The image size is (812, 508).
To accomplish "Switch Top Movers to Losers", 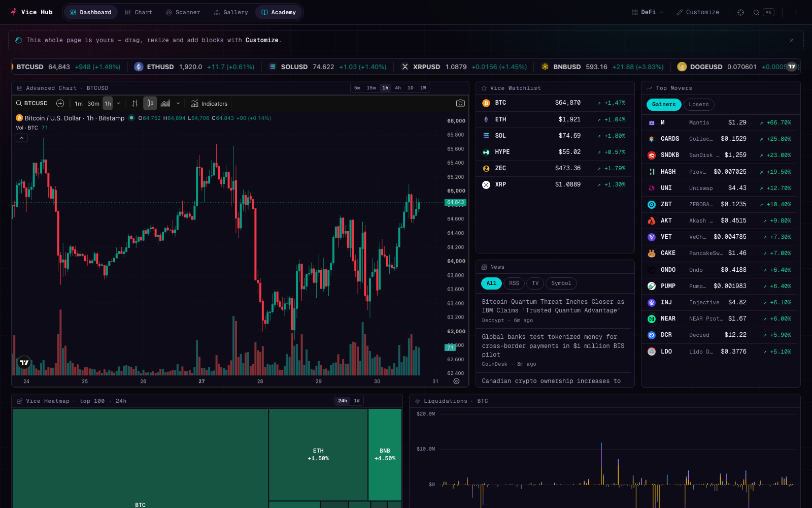I will [x=699, y=105].
